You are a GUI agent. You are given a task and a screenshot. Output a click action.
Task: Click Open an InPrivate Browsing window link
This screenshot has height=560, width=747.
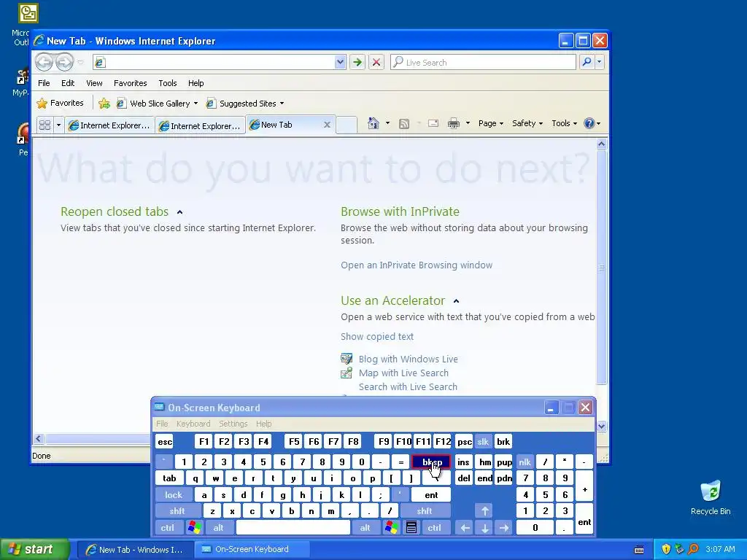point(417,265)
